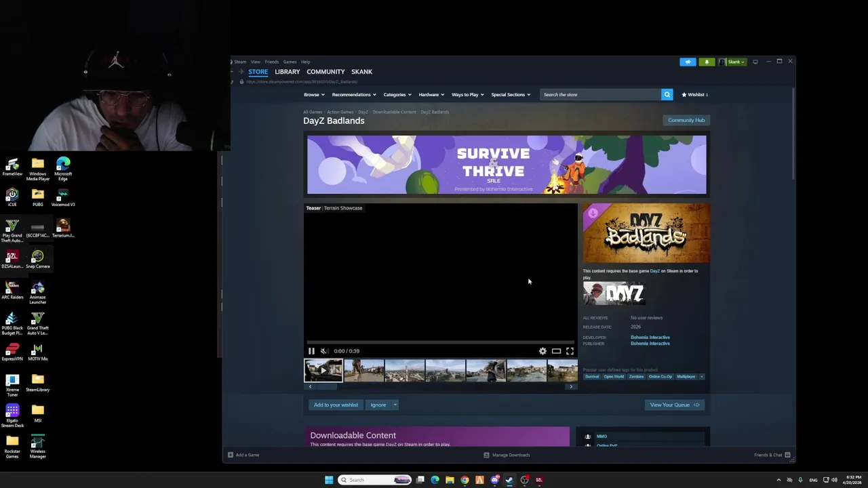Select MOTIV Mix desktop icon
This screenshot has width=868, height=488.
click(38, 352)
